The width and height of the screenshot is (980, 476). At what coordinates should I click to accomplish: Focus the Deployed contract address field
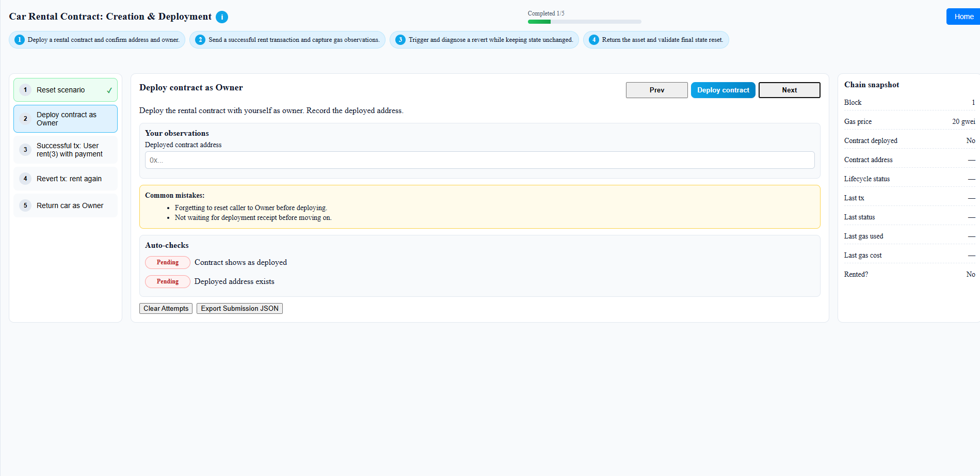click(x=479, y=160)
